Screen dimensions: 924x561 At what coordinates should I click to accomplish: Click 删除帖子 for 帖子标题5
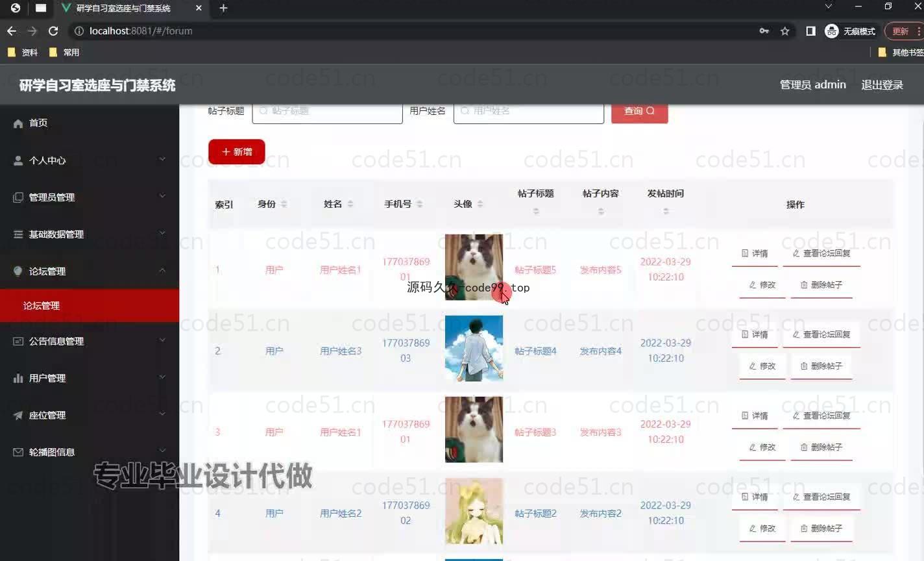click(821, 285)
